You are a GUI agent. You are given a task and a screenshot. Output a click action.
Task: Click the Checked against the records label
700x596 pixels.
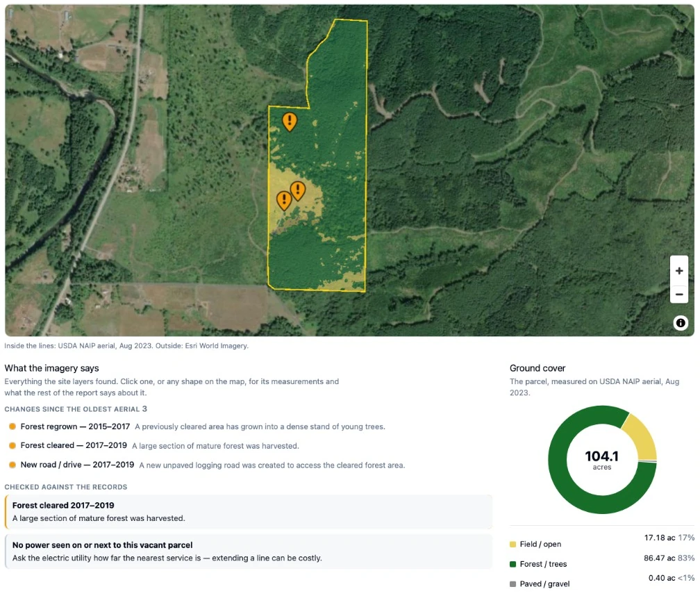65,487
